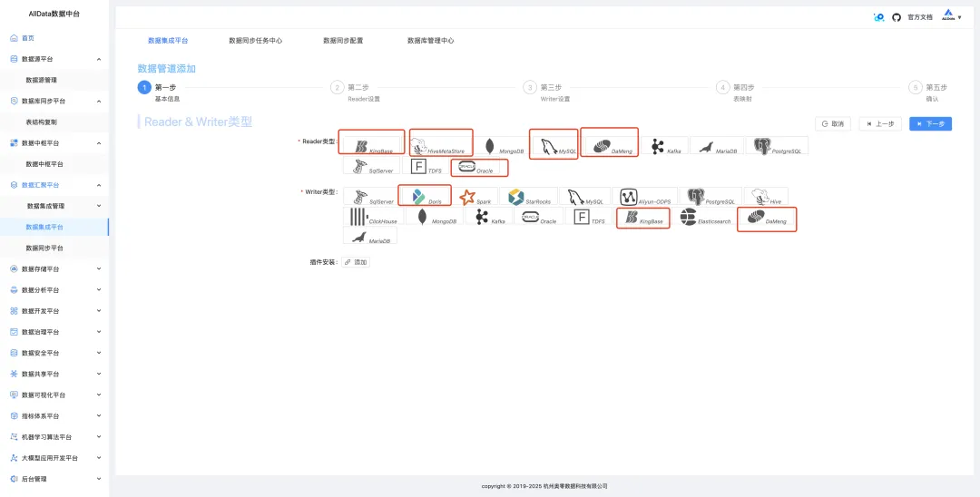This screenshot has height=497, width=980.
Task: Switch to the 数据集成平台 tab
Action: [x=168, y=41]
